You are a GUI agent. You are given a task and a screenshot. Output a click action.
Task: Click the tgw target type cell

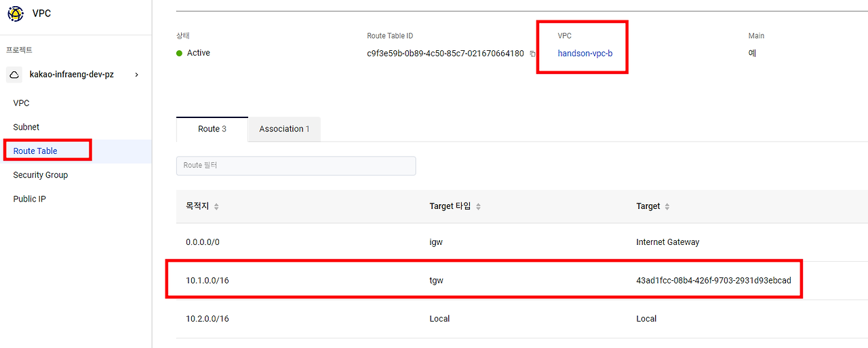coord(436,280)
